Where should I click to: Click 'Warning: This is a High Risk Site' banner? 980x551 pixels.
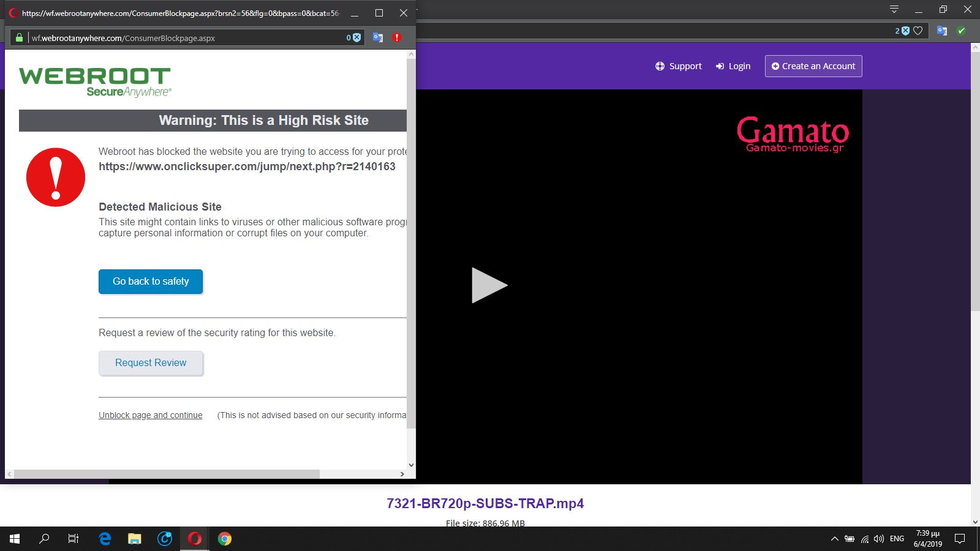click(x=213, y=121)
